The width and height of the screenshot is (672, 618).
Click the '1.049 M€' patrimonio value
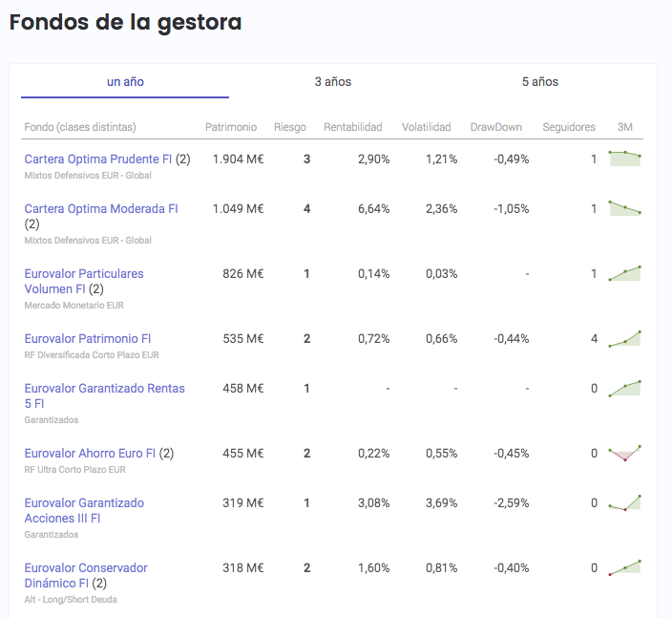(239, 209)
